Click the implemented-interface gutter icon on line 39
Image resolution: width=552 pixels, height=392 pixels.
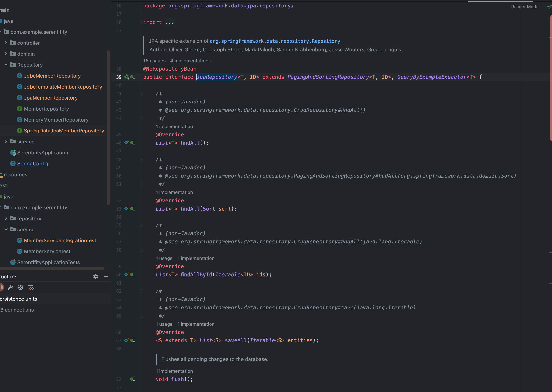pyautogui.click(x=133, y=77)
